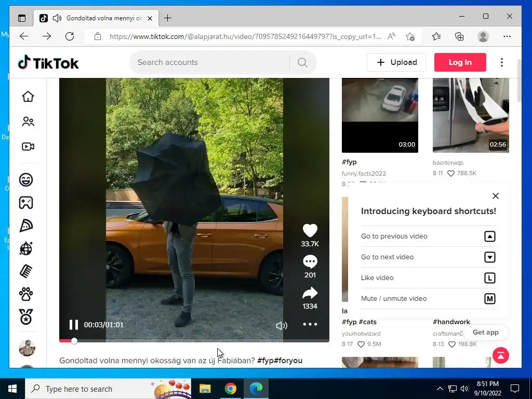Select the Dance globe category icon
Viewport: 532px width, 399px height.
tap(26, 248)
